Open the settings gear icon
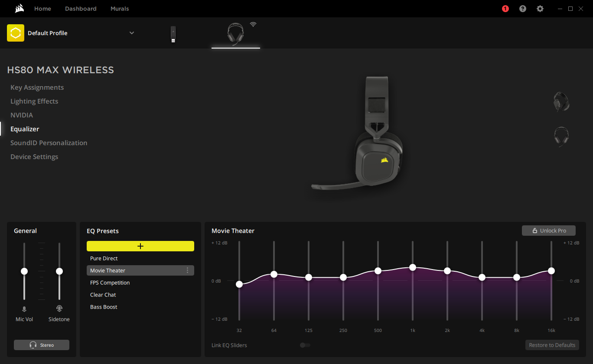This screenshot has width=593, height=364. click(540, 9)
